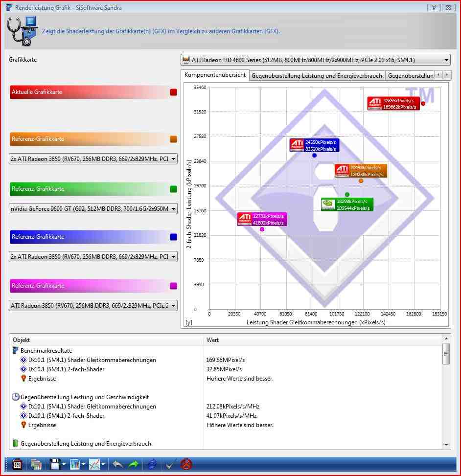The image size is (461, 476).
Task: Click the orange ATI label 20498kPixels/s
Action: [x=361, y=171]
